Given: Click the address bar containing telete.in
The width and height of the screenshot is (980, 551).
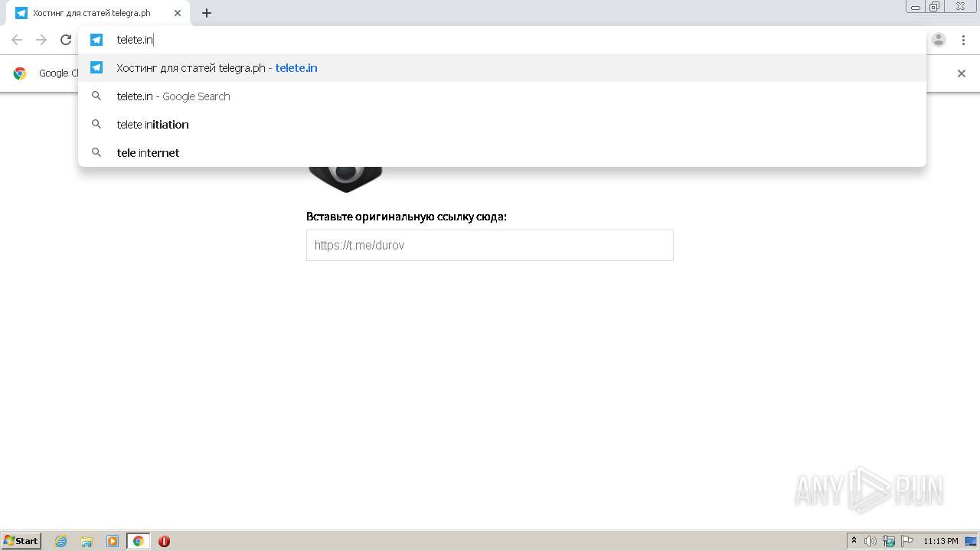Looking at the screenshot, I should point(501,40).
